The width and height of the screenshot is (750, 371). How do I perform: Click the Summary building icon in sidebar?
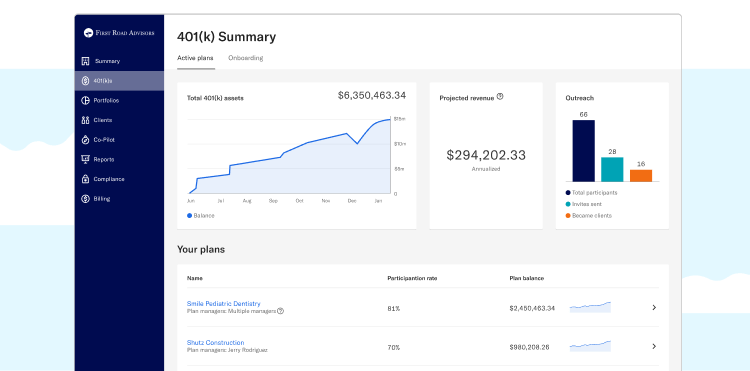pyautogui.click(x=86, y=61)
